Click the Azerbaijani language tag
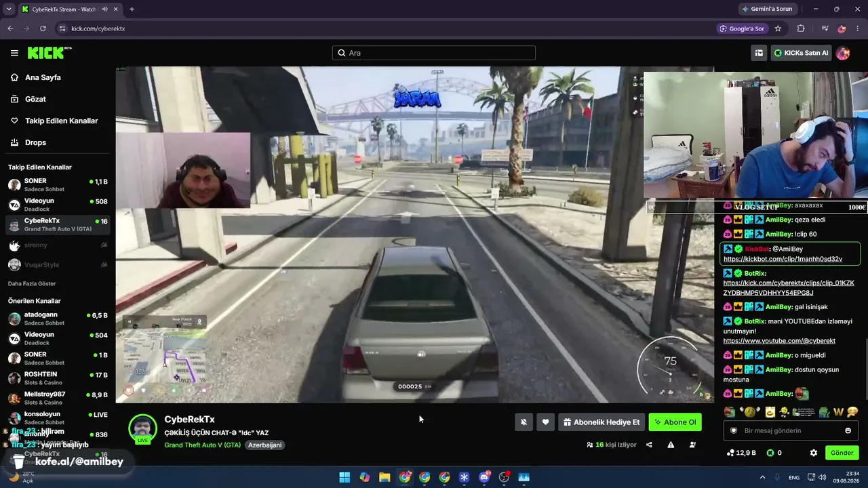 point(265,445)
